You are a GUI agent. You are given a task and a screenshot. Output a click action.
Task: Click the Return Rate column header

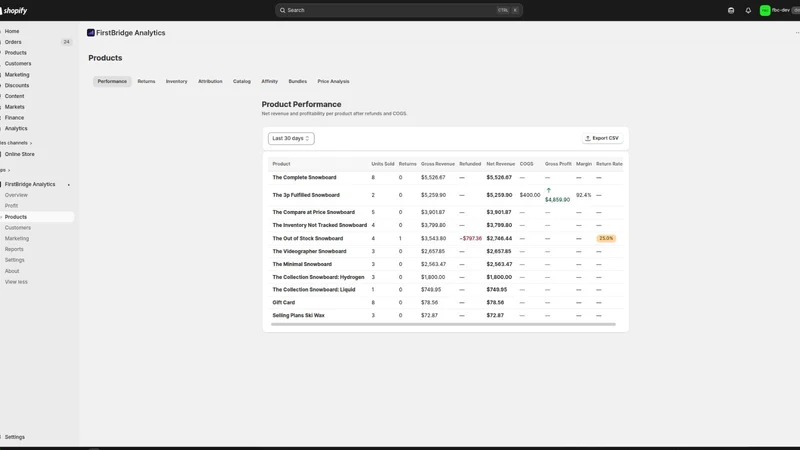(609, 164)
